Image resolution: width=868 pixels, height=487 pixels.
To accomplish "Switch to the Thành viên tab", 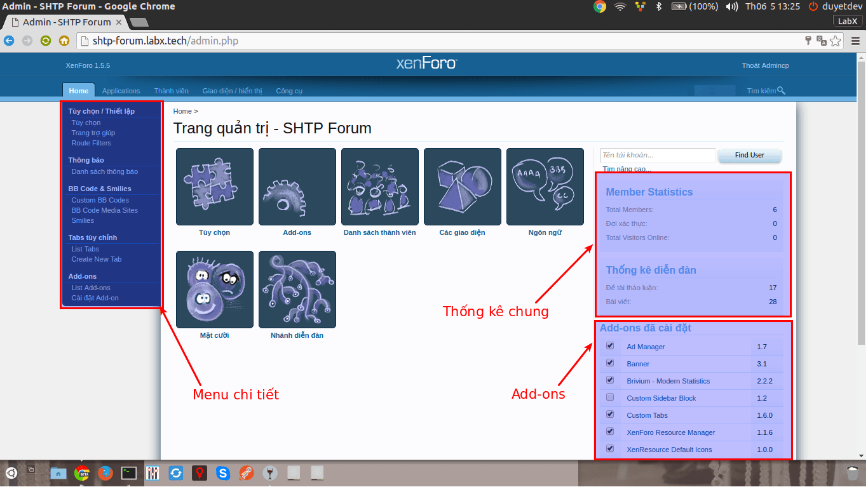I will click(x=171, y=91).
